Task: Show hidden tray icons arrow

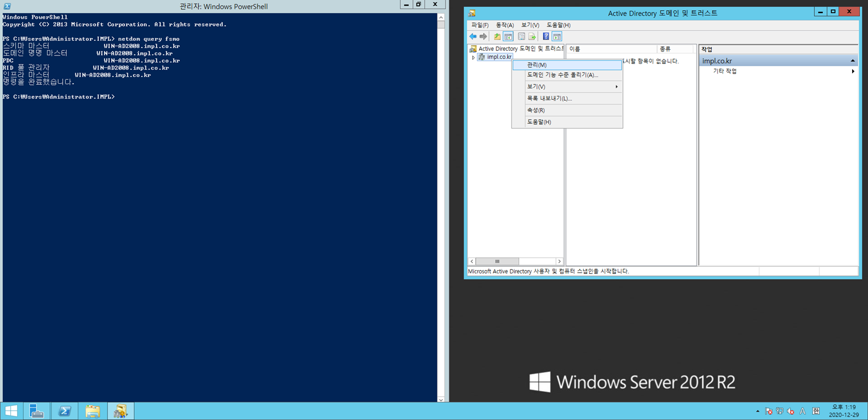Action: 758,412
